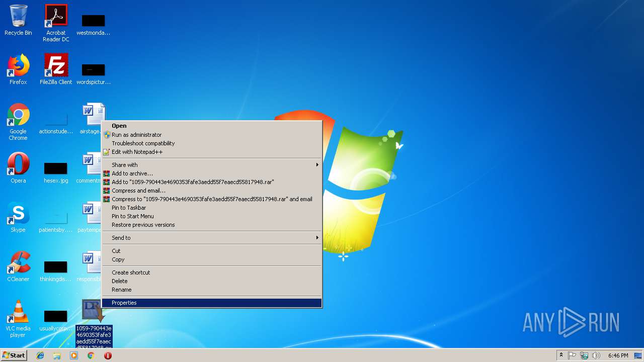
Task: Expand the Share with submenu
Action: tap(212, 165)
